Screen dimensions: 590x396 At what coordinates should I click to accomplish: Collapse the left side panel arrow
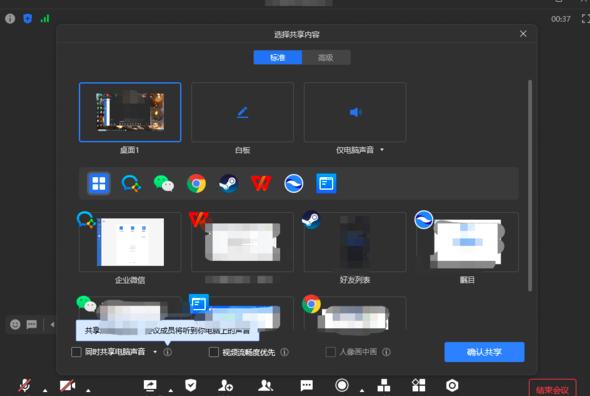[x=52, y=324]
